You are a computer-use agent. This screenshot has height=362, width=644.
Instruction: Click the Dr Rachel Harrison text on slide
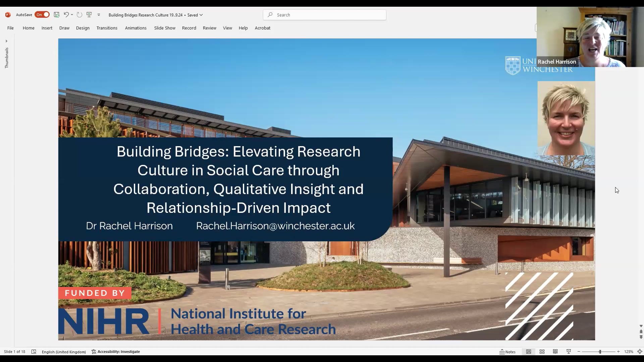pos(129,226)
